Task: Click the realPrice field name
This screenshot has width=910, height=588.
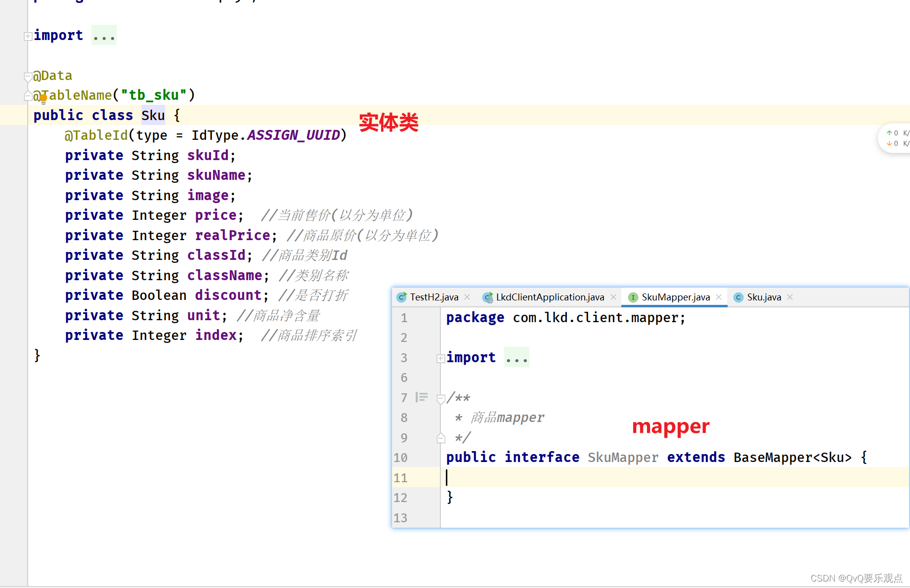Action: 233,235
